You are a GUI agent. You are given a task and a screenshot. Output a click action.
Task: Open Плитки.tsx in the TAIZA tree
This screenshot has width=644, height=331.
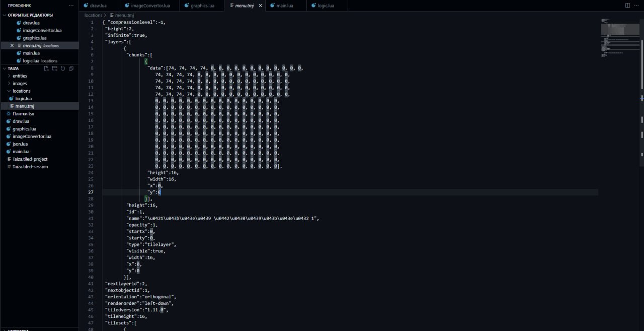coord(39,114)
